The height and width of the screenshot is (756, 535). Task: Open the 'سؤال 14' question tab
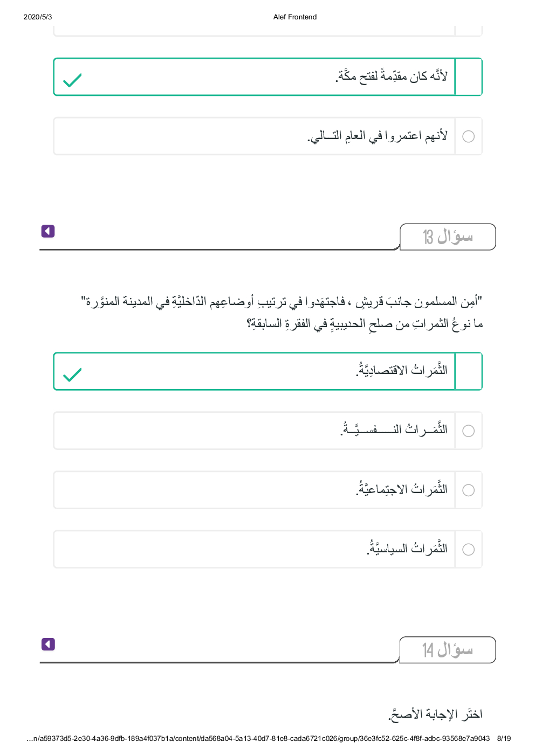point(448,650)
